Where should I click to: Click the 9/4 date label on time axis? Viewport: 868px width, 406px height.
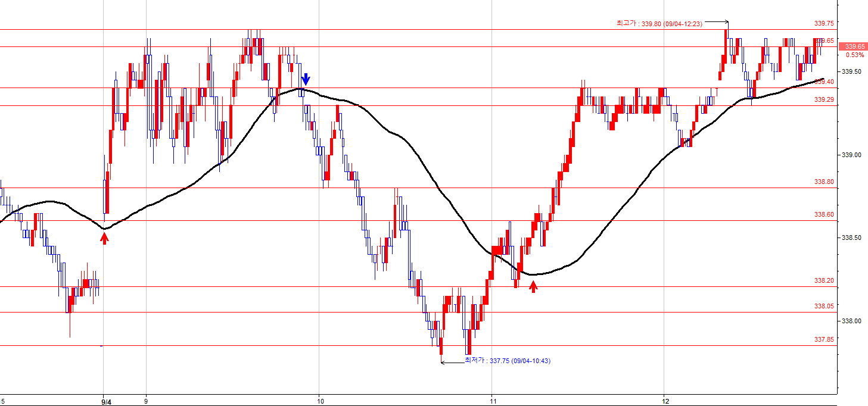click(106, 401)
